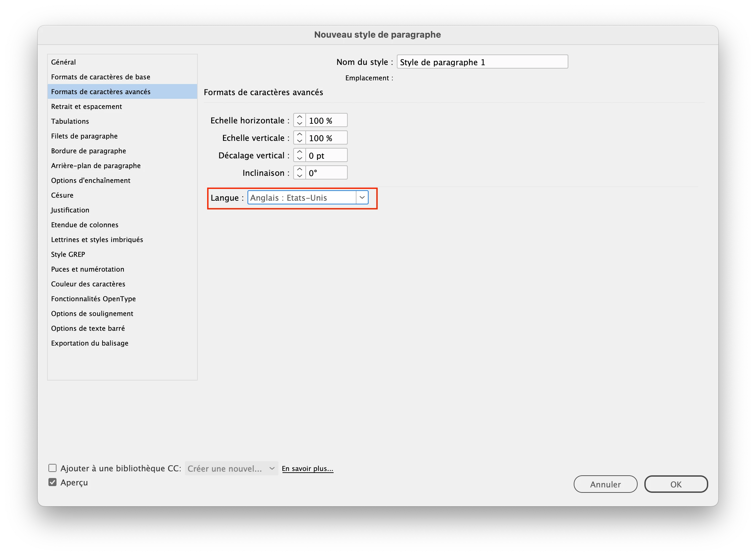Open Formats de caractères de base
Image resolution: width=756 pixels, height=556 pixels.
pyautogui.click(x=101, y=77)
